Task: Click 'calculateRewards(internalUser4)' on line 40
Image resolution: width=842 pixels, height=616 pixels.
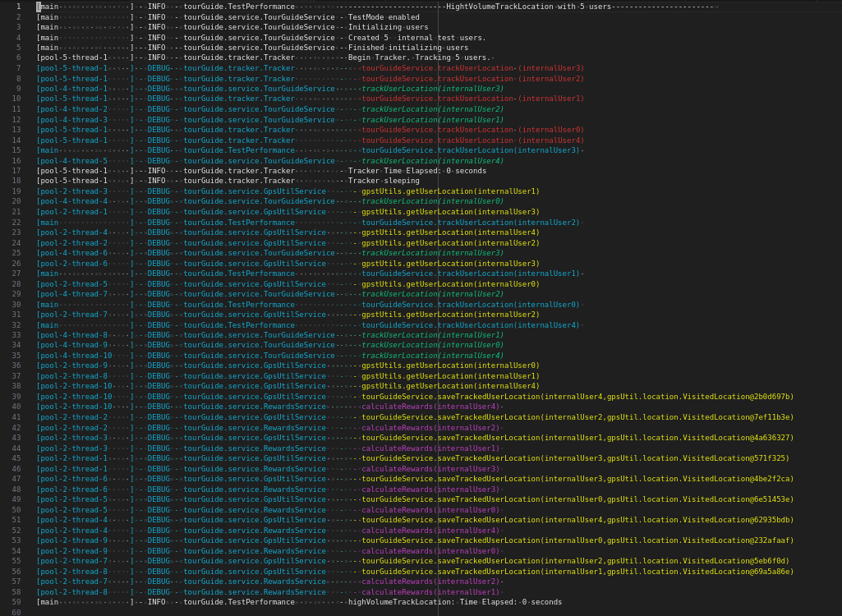Action: 430,407
